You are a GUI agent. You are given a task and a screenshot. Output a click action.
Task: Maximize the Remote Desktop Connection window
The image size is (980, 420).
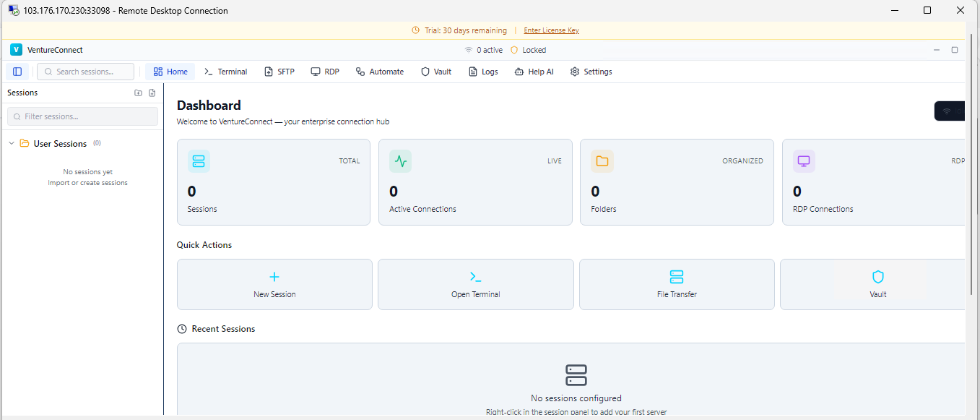coord(927,10)
